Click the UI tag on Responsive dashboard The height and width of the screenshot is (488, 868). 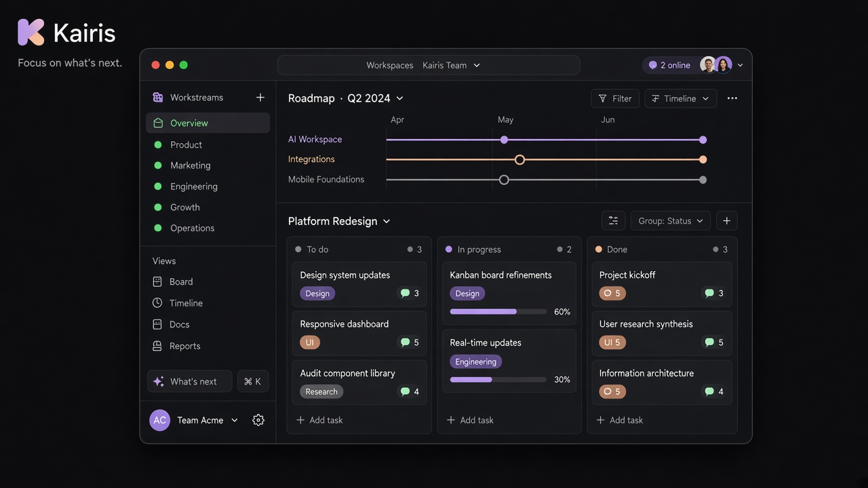pos(310,342)
